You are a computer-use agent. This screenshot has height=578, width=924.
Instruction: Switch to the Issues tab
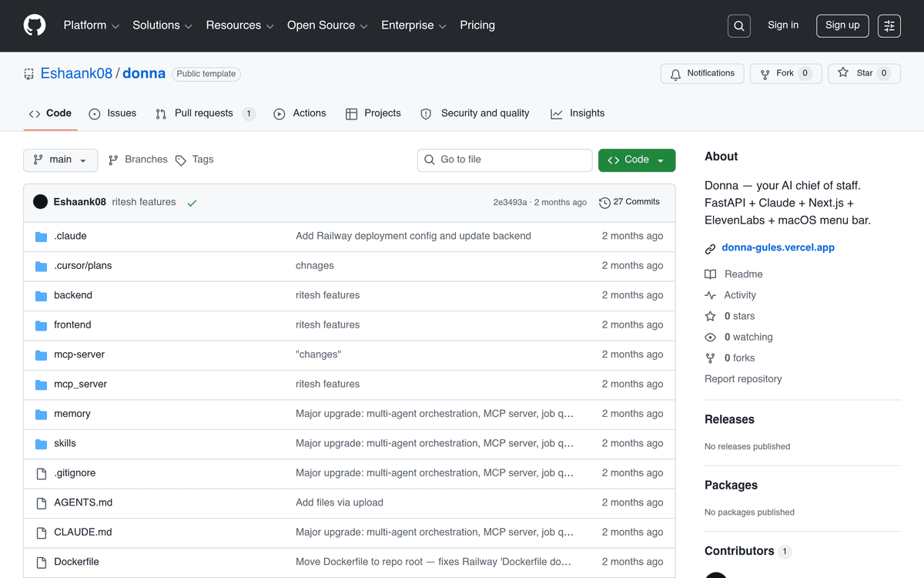pos(112,113)
